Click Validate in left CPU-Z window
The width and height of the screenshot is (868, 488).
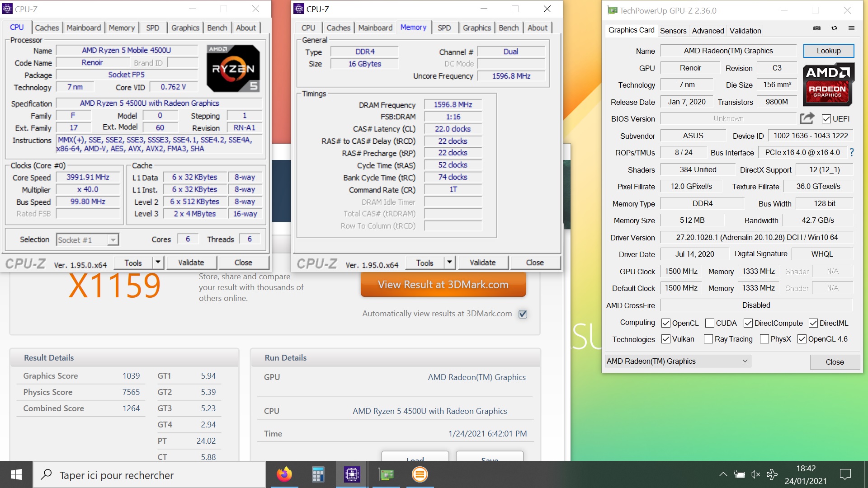point(191,263)
